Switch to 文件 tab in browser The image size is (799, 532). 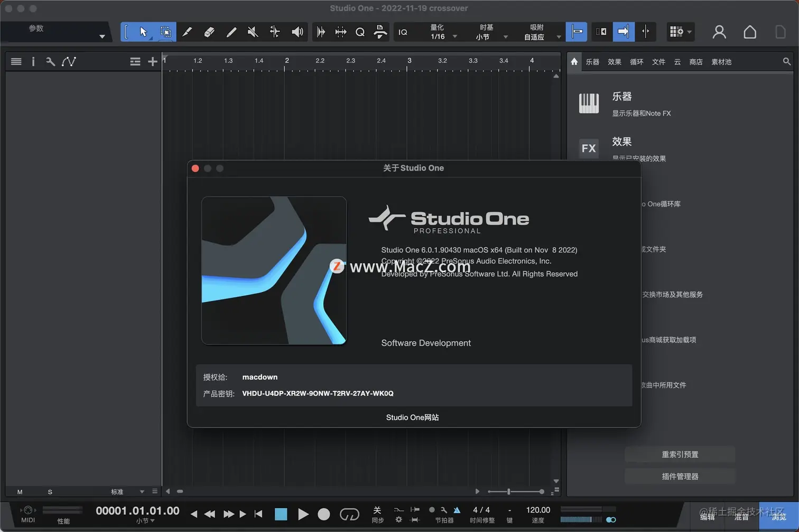pyautogui.click(x=659, y=62)
